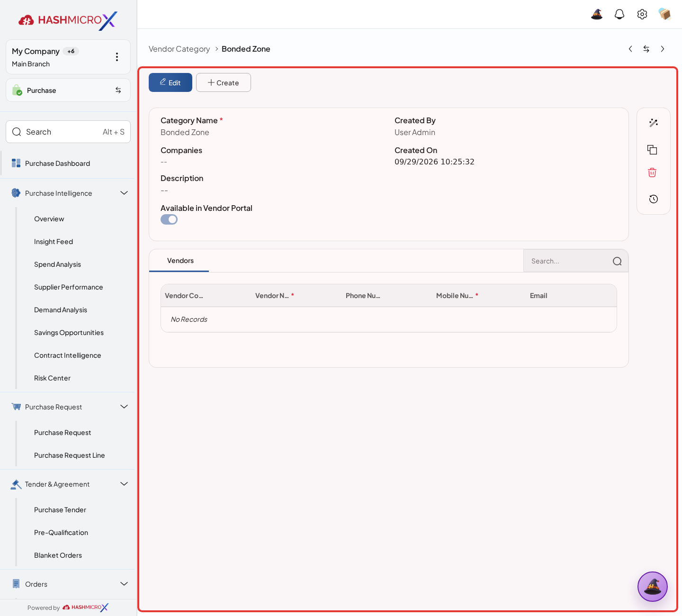This screenshot has height=616, width=682.
Task: Open the notifications bell
Action: 619,14
